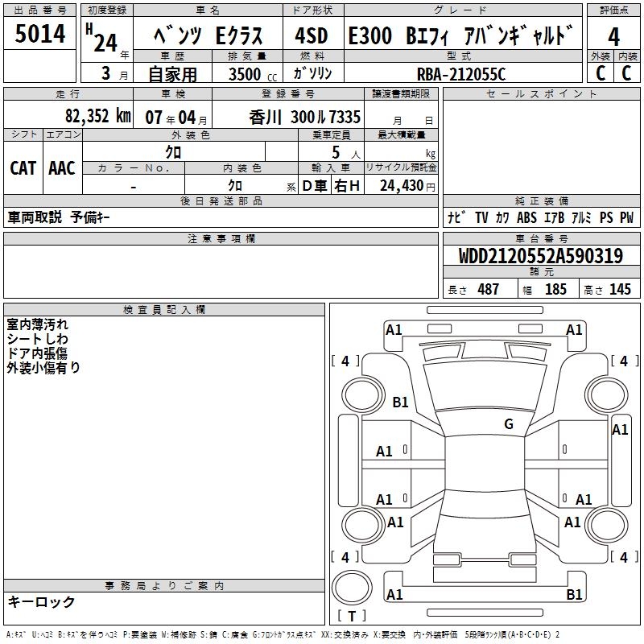Viewport: 644px width, 644px height.
Task: Click the D車 import marker
Action: coord(315,186)
